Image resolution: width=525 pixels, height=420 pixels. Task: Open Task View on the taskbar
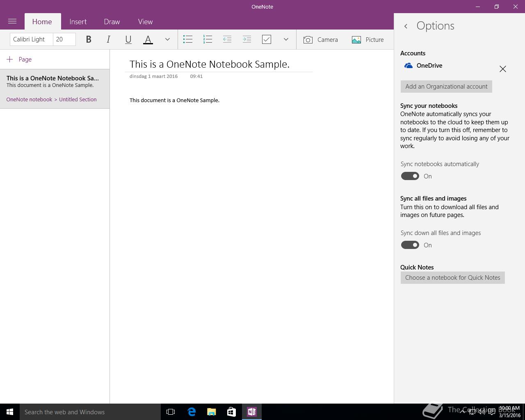(171, 412)
